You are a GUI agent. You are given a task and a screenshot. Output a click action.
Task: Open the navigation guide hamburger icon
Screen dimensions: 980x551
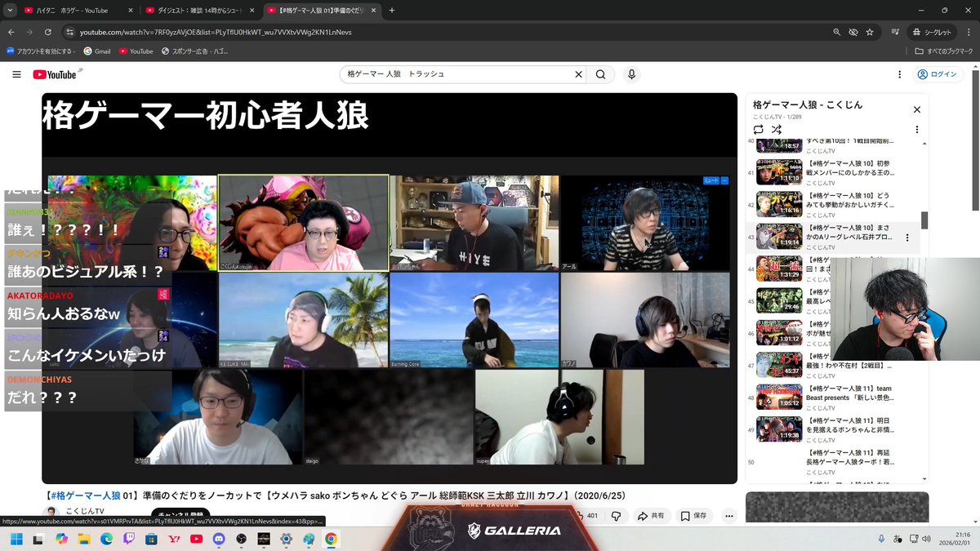pos(16,73)
